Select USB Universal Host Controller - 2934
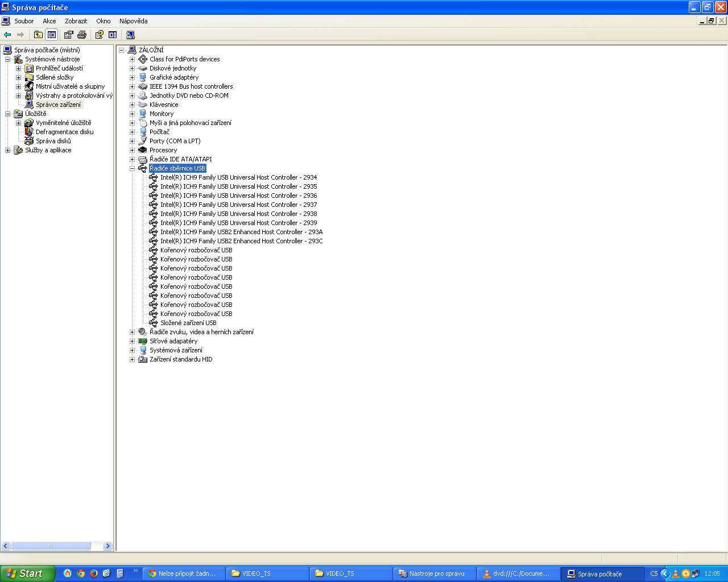728x582 pixels. coord(238,177)
